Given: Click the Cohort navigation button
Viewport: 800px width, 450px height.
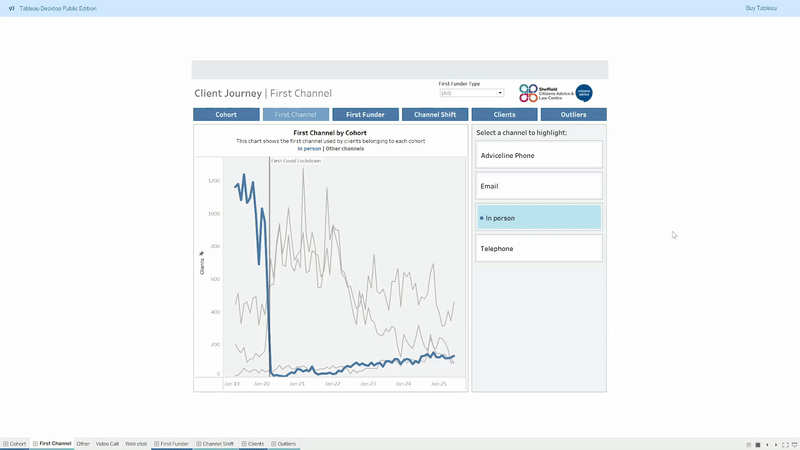Looking at the screenshot, I should click(x=226, y=115).
